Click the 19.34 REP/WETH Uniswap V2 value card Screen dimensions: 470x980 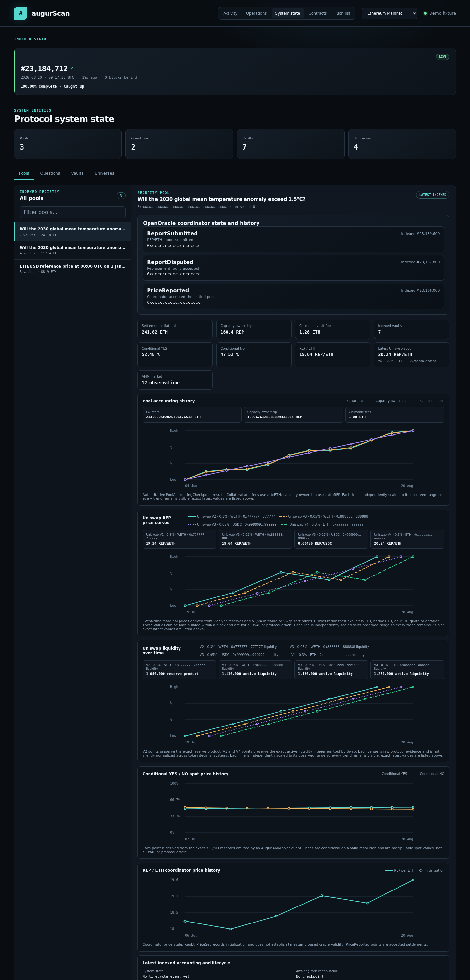click(x=179, y=539)
